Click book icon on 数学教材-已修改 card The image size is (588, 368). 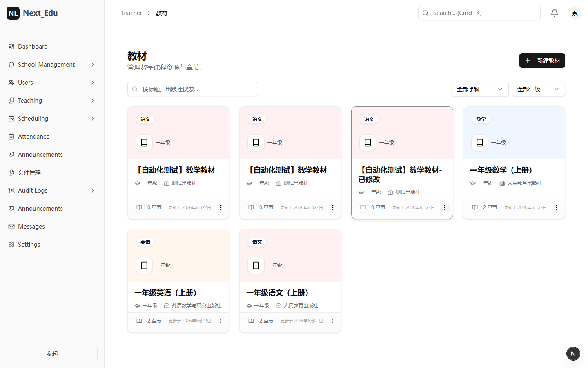point(368,143)
